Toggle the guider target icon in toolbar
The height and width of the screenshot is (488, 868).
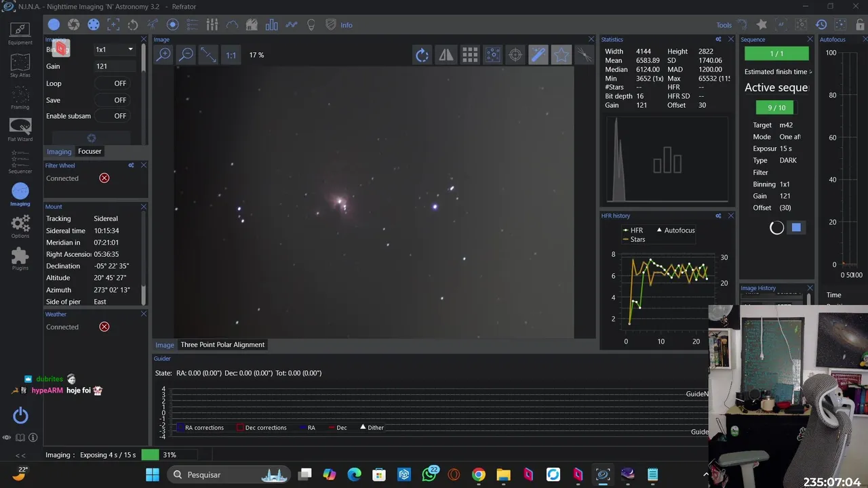pyautogui.click(x=172, y=25)
